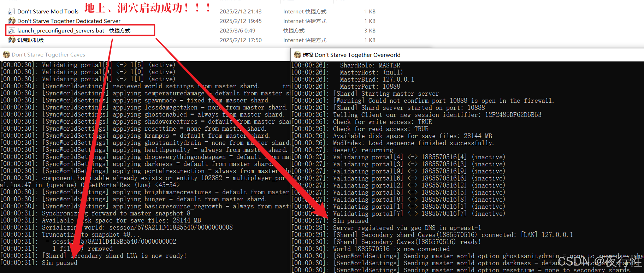Click date 2025/2/12 19:45 in file list
This screenshot has width=644, height=273.
coord(241,21)
